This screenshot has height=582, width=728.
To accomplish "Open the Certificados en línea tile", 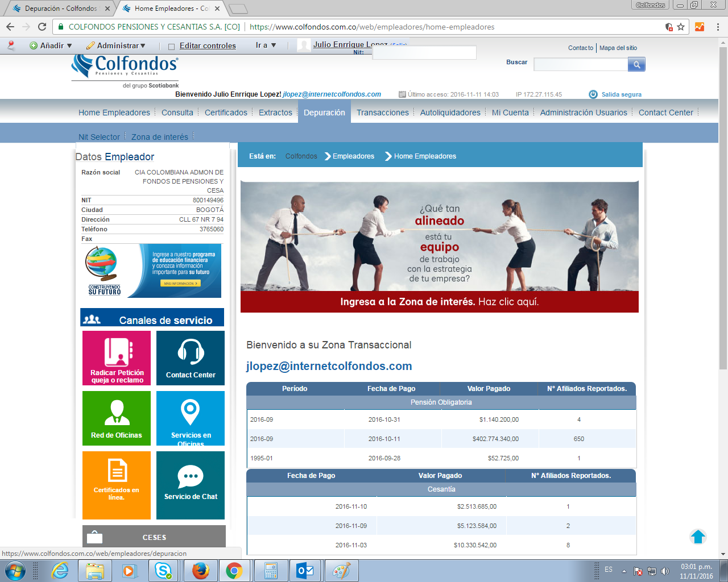I will coord(117,485).
